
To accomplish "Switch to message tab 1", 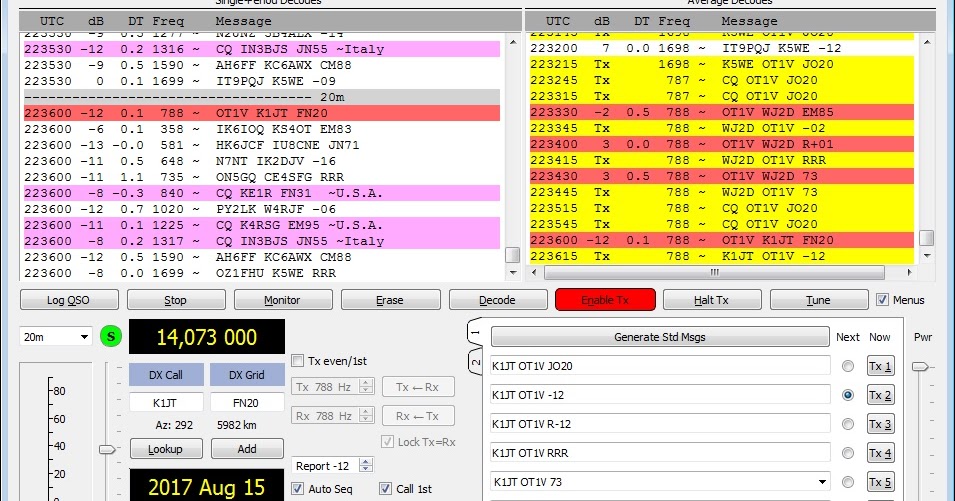I will click(475, 333).
